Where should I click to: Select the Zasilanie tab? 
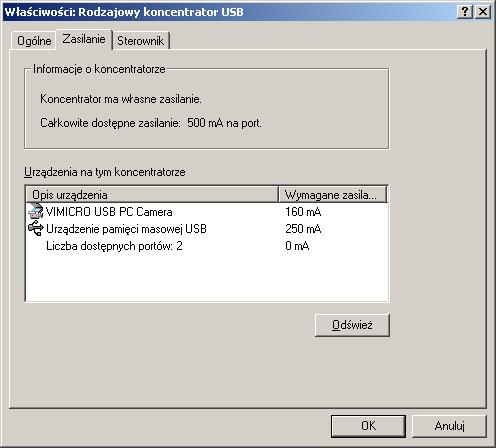pos(84,39)
